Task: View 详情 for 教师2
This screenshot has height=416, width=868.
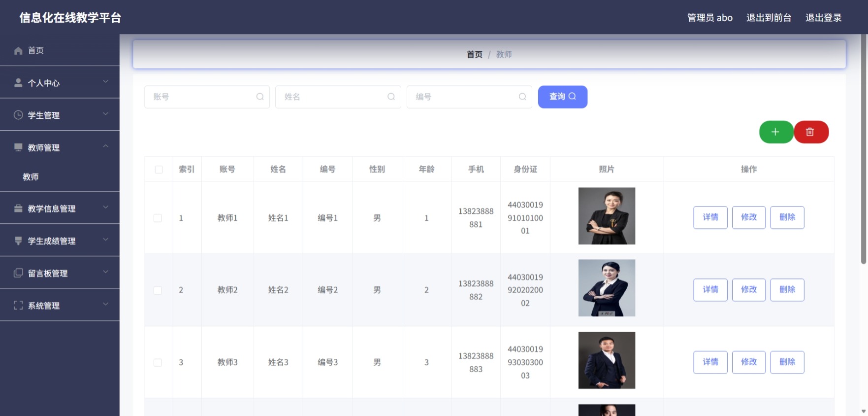Action: [x=710, y=290]
